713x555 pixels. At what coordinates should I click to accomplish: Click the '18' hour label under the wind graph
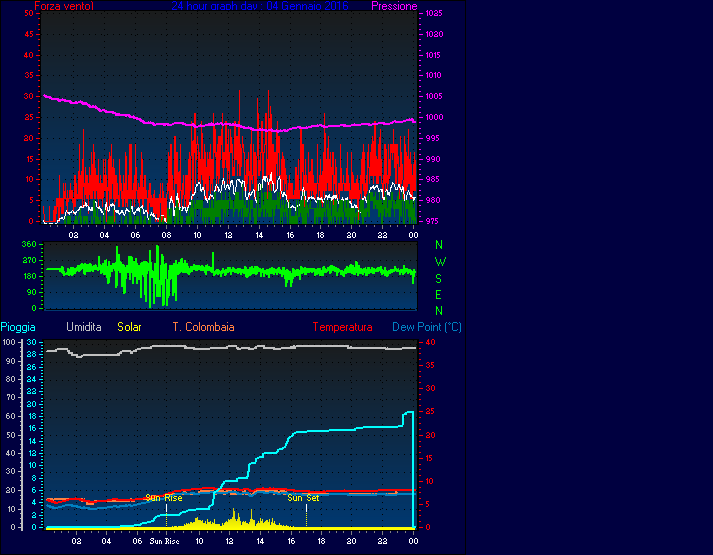[321, 235]
